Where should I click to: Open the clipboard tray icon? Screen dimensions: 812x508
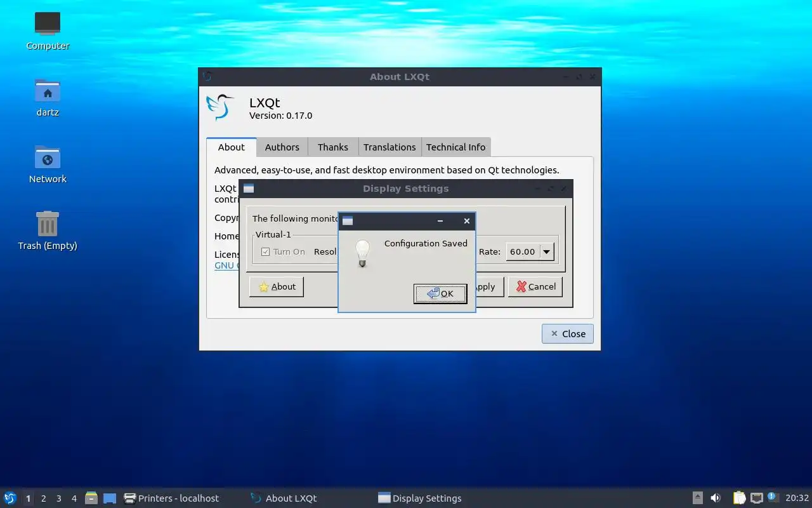tap(739, 498)
